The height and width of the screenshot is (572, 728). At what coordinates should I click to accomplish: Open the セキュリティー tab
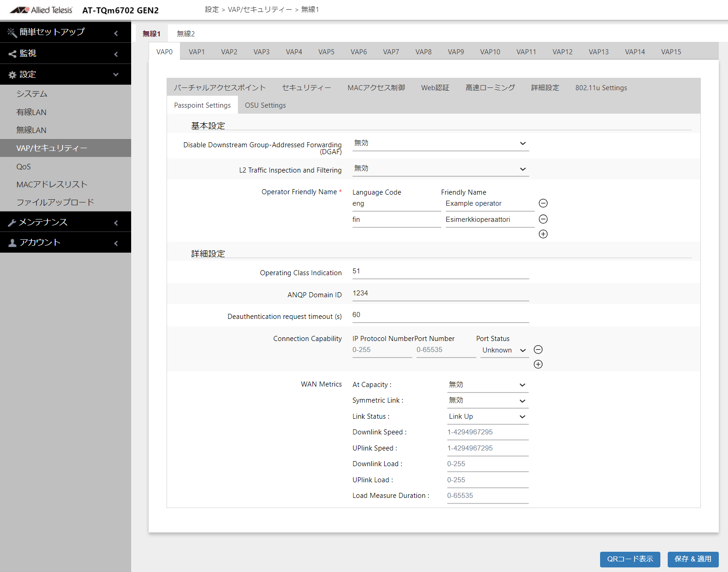coord(306,87)
